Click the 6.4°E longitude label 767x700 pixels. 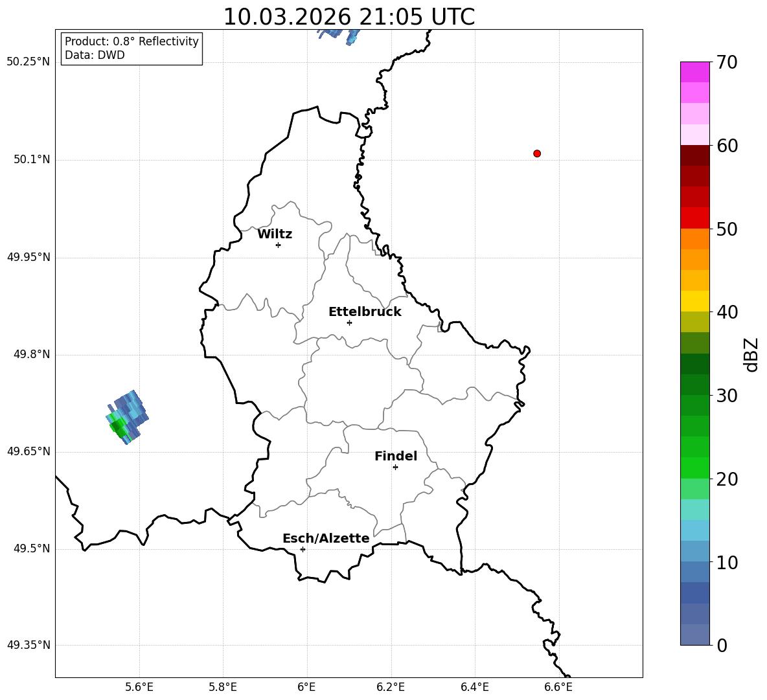[475, 687]
